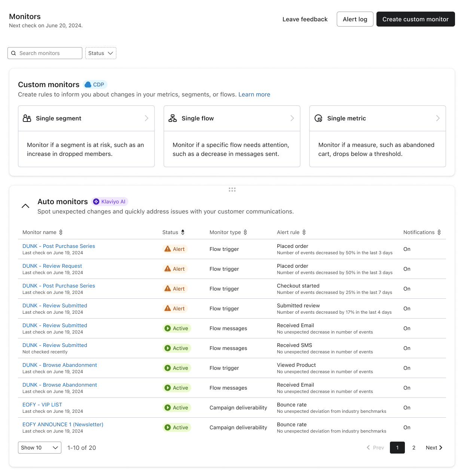Click the drag handle dots above Auto monitors

232,190
